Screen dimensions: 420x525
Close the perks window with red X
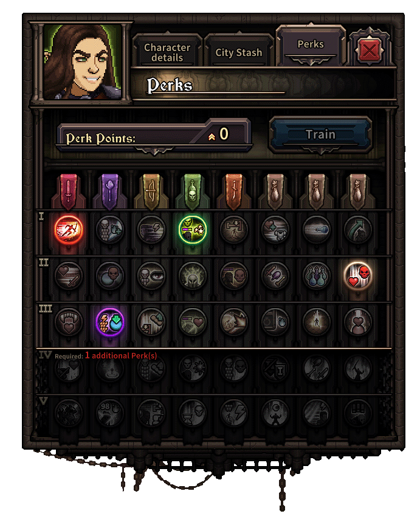(370, 50)
